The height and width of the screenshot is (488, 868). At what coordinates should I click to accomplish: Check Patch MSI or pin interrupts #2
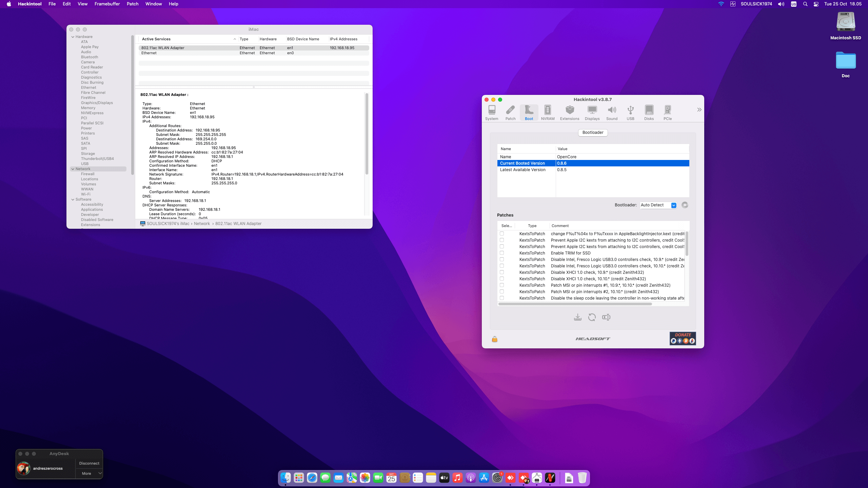pos(502,291)
